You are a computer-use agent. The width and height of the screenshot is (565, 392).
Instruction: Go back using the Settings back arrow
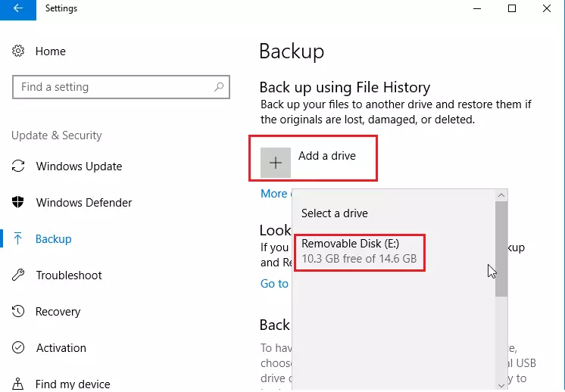coord(17,8)
